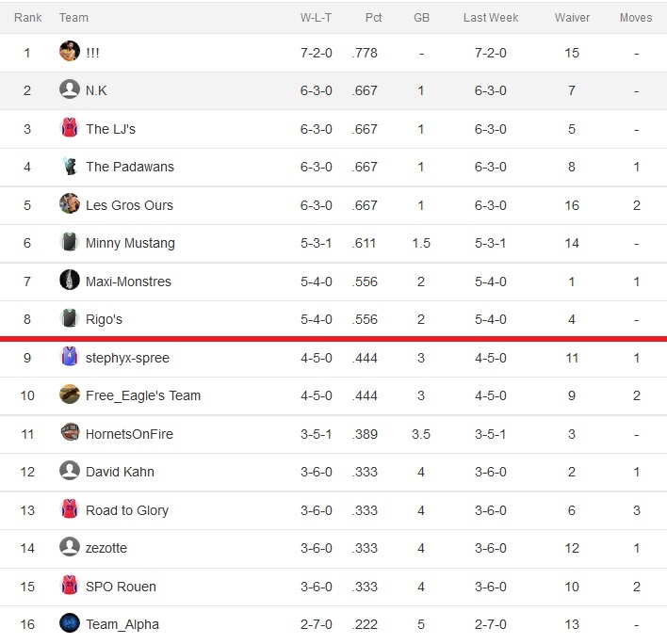Select stephyx-spree purple jersey icon

(70, 356)
